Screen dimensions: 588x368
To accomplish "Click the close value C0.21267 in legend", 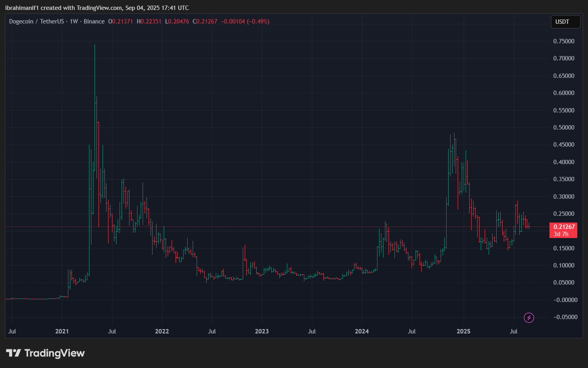I will point(205,21).
